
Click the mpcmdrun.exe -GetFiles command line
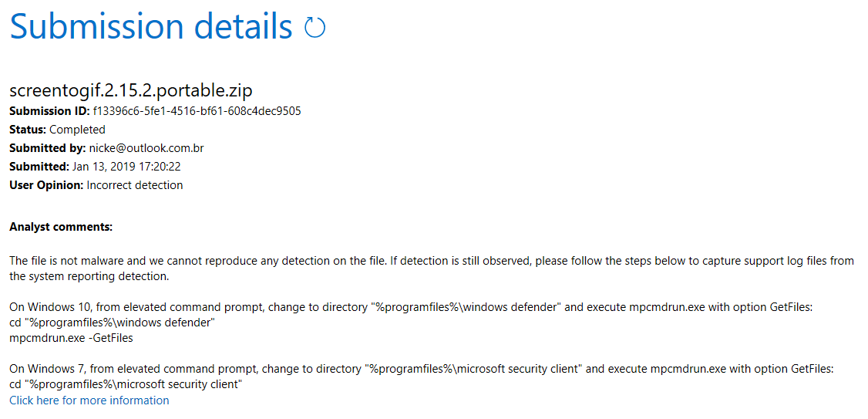[x=72, y=338]
